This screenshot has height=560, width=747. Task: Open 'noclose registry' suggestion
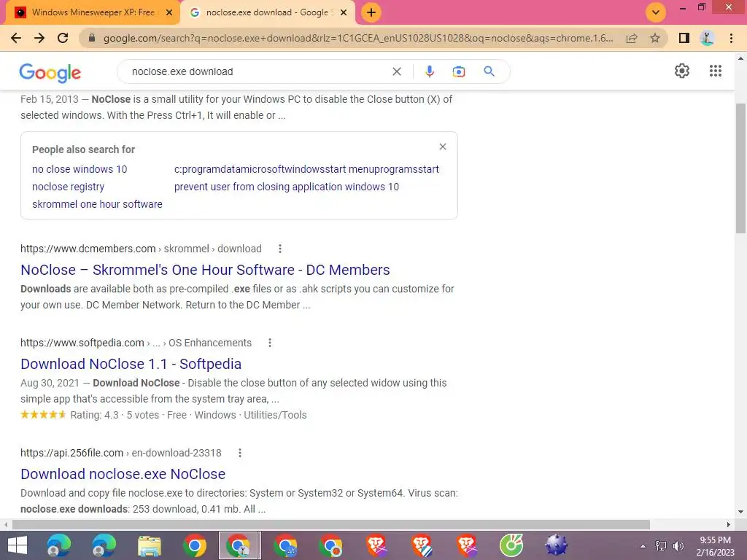68,187
